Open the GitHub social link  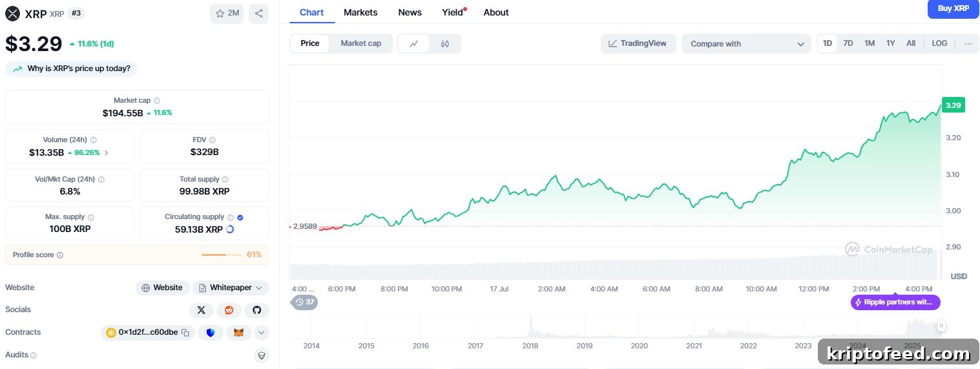tap(256, 310)
